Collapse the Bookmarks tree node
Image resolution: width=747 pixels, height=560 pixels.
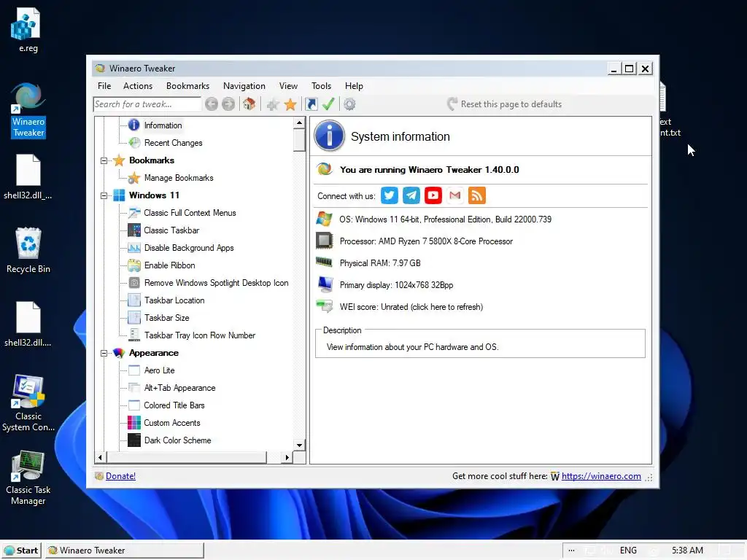(x=104, y=161)
